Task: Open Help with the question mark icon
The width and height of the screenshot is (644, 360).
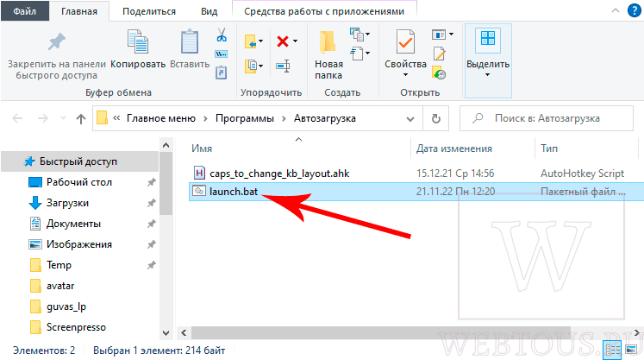Action: pos(635,10)
